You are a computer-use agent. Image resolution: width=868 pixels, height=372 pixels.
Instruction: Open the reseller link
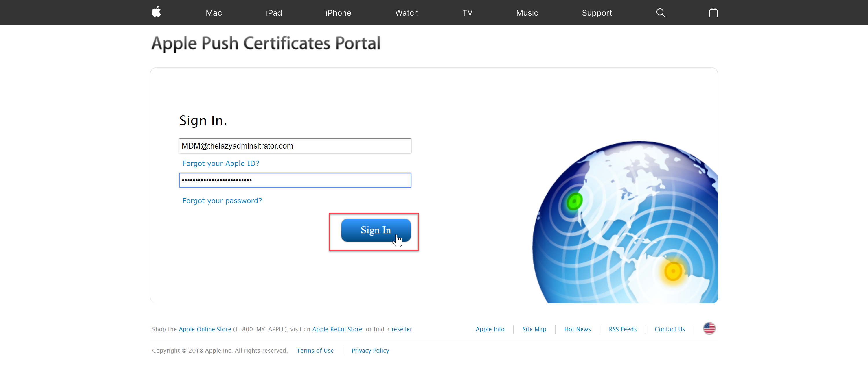tap(402, 329)
